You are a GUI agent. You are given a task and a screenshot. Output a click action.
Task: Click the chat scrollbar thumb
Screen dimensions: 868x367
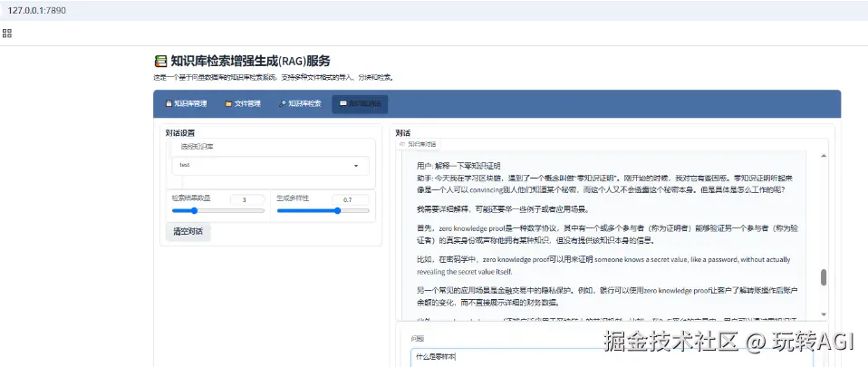[824, 277]
